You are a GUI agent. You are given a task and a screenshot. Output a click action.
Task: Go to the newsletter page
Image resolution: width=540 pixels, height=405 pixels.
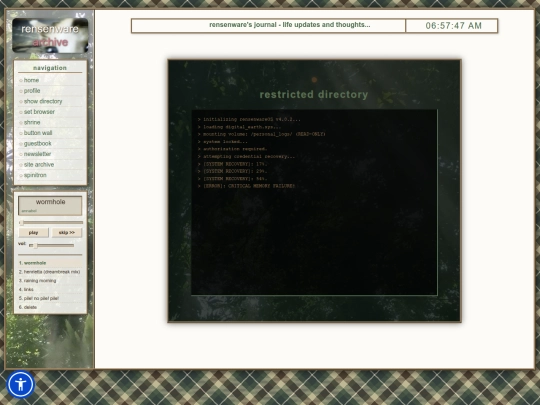(x=37, y=154)
